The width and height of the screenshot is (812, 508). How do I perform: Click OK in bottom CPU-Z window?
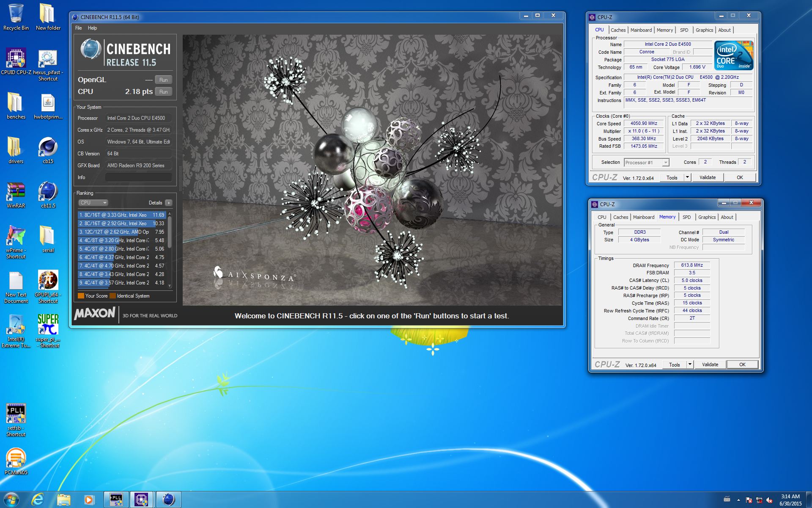click(x=742, y=365)
